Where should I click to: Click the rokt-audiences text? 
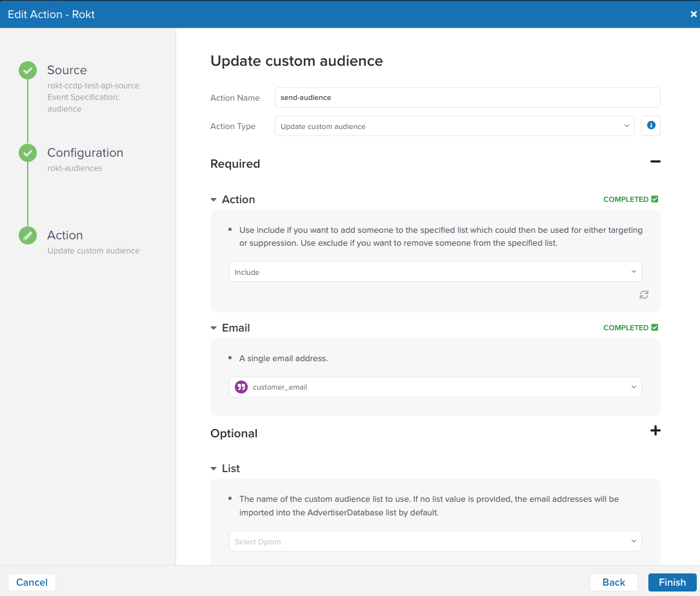click(75, 168)
